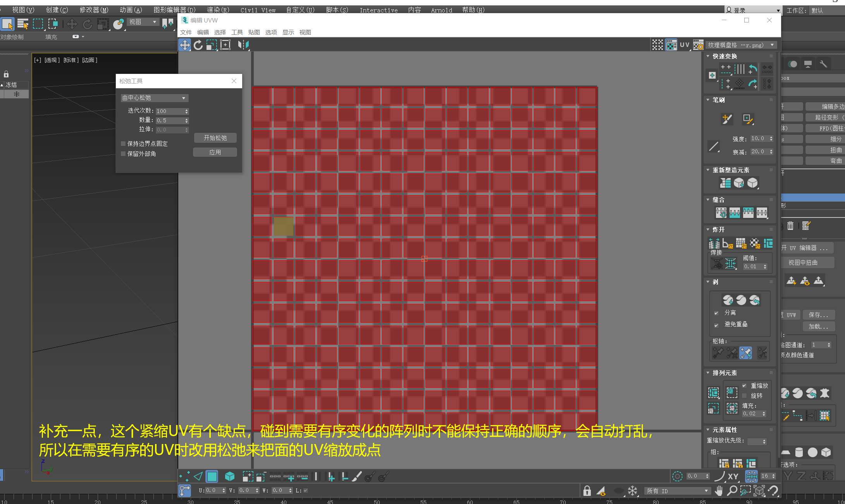
Task: Toggle the grid snap button beside value 16
Action: (751, 476)
